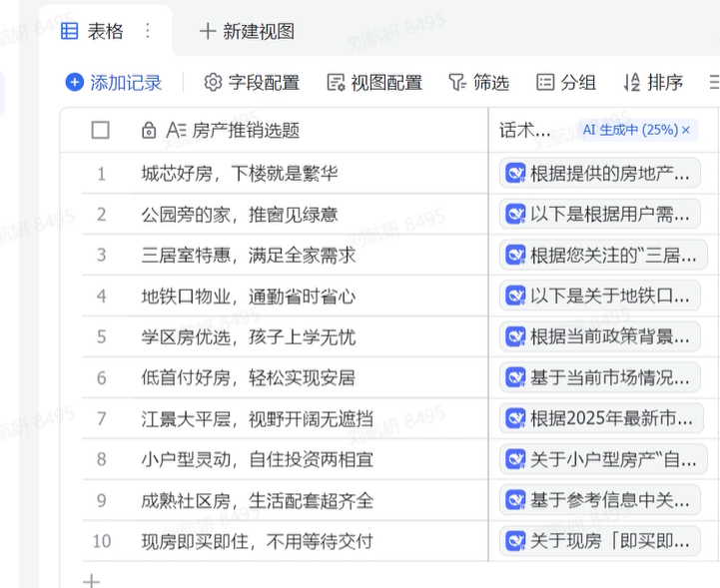Viewport: 720px width, 588px height.
Task: Open AI result 以下是关于地铁口...
Action: pyautogui.click(x=600, y=295)
